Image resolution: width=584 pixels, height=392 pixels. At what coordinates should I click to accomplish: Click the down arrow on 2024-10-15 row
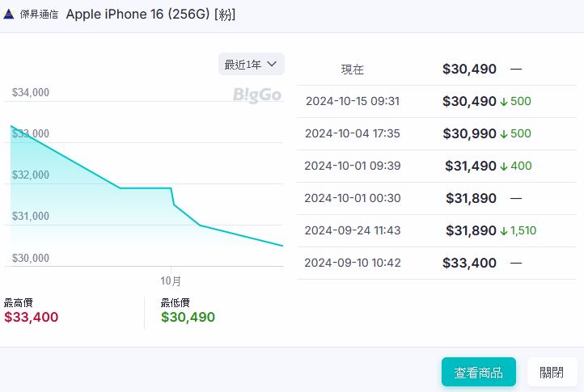click(x=503, y=102)
